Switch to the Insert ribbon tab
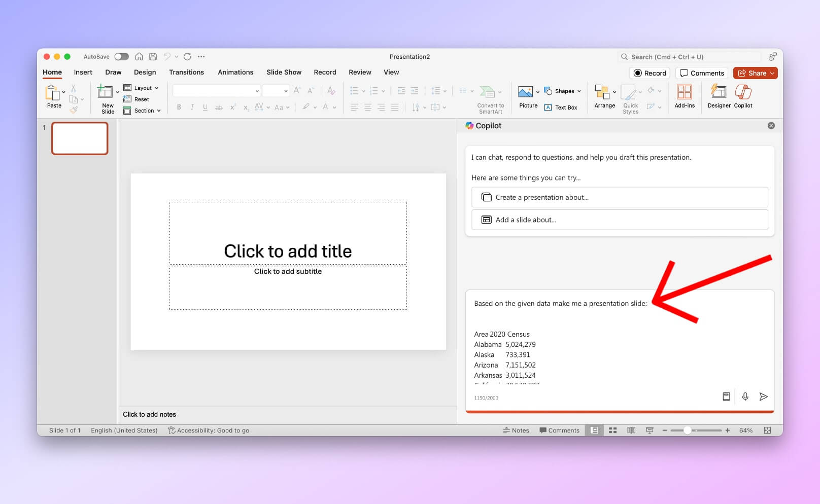The height and width of the screenshot is (504, 820). (83, 72)
